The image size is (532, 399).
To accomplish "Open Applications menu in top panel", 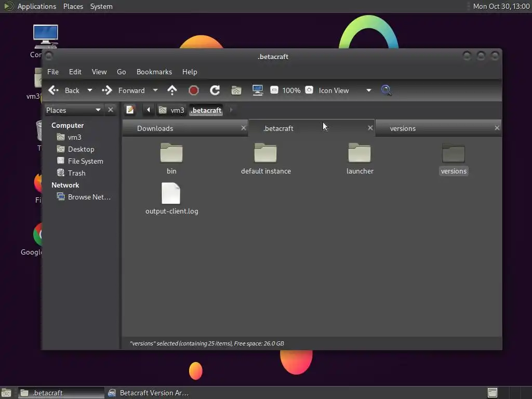I will click(x=37, y=6).
